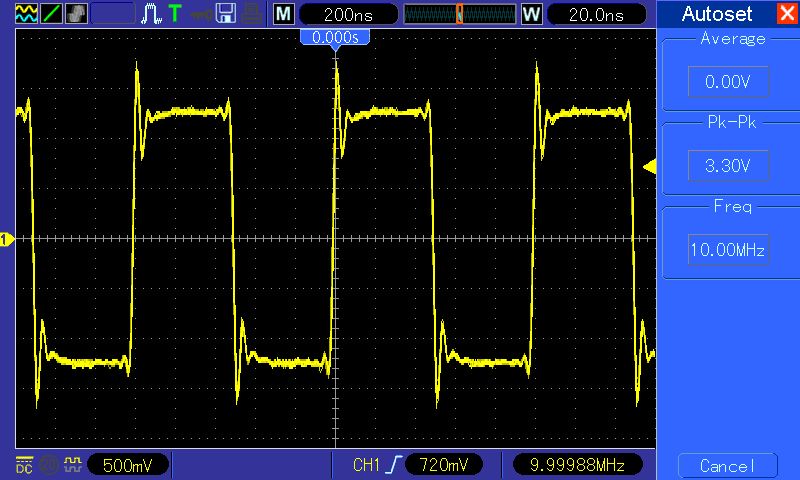
Task: Click the 500mV vertical scale value
Action: pos(128,465)
